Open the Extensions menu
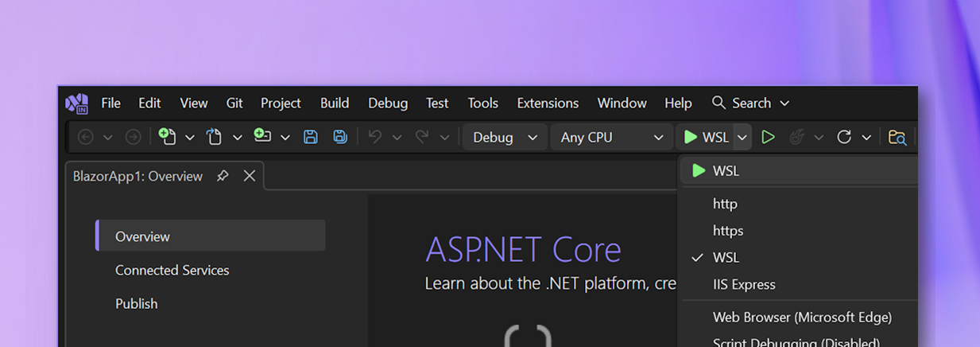Viewport: 980px width, 347px height. [x=548, y=103]
